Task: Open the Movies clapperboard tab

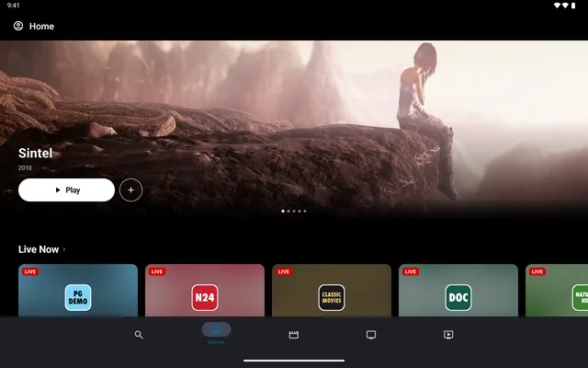Action: 294,335
